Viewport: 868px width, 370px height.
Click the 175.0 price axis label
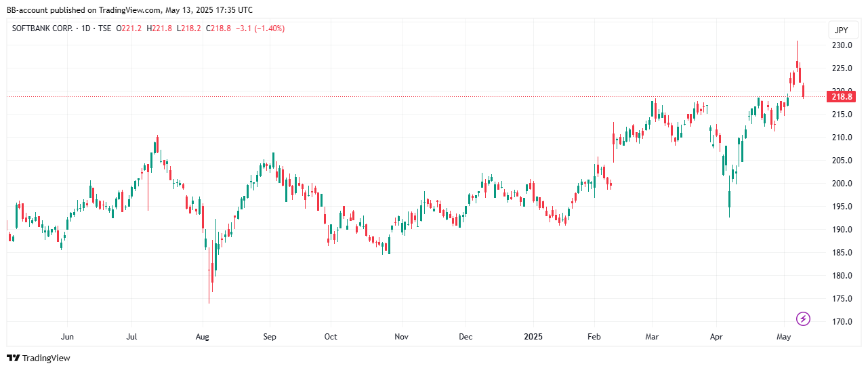pyautogui.click(x=842, y=299)
